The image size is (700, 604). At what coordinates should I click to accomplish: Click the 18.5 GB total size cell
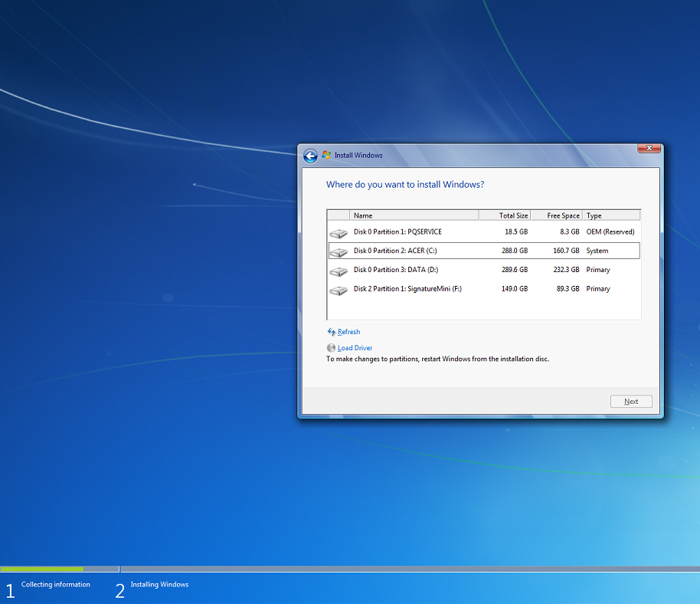click(516, 231)
